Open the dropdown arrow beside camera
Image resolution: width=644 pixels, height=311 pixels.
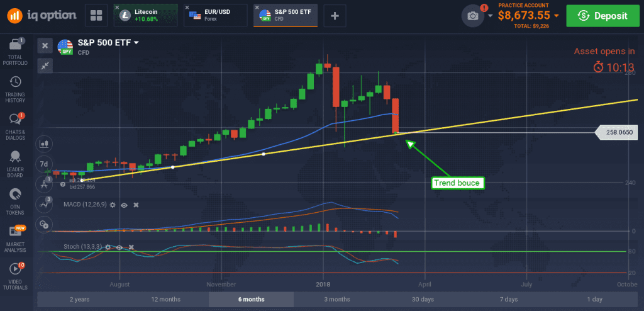pos(491,16)
